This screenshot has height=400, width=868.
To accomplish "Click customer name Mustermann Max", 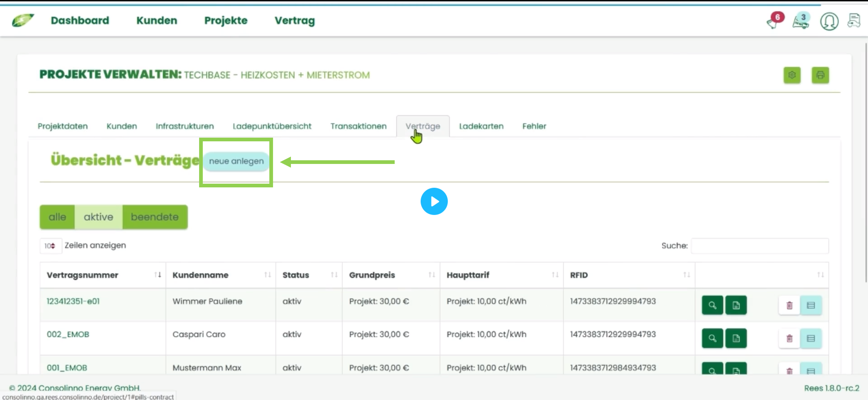I will pos(206,367).
